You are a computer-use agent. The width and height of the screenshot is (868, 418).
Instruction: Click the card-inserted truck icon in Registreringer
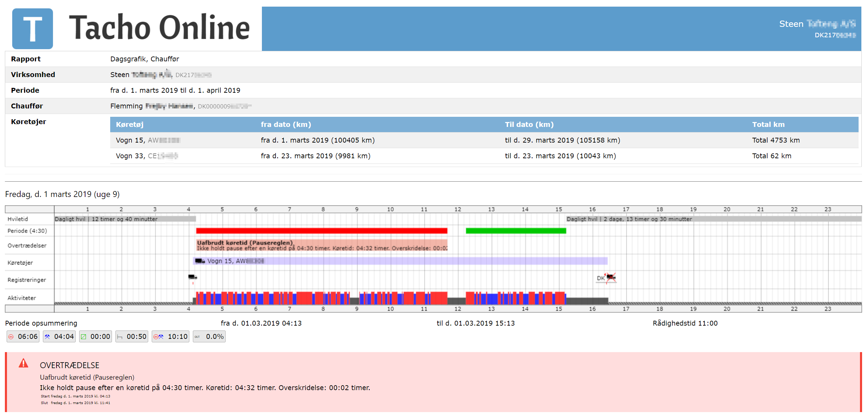coord(193,277)
